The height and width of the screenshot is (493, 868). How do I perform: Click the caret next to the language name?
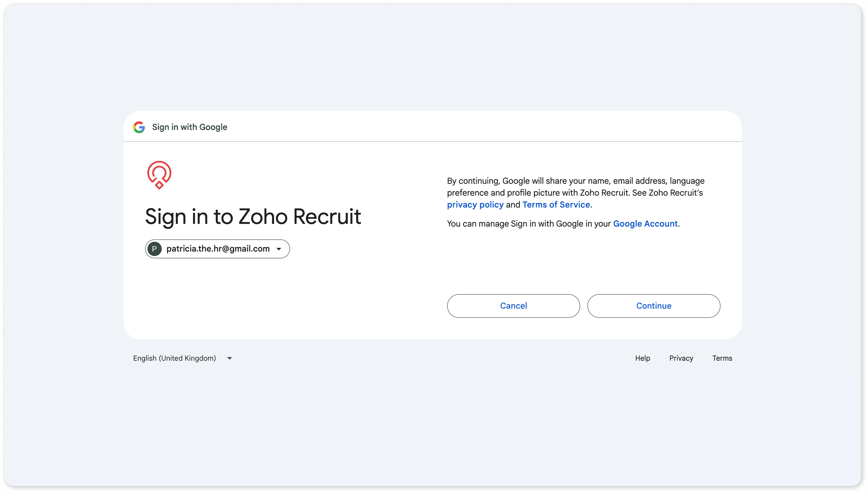(x=229, y=358)
